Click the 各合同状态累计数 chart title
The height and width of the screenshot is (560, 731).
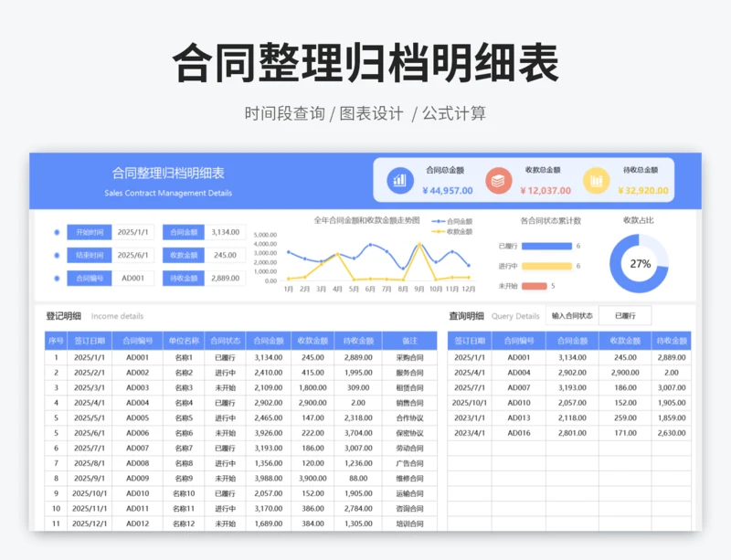click(551, 221)
